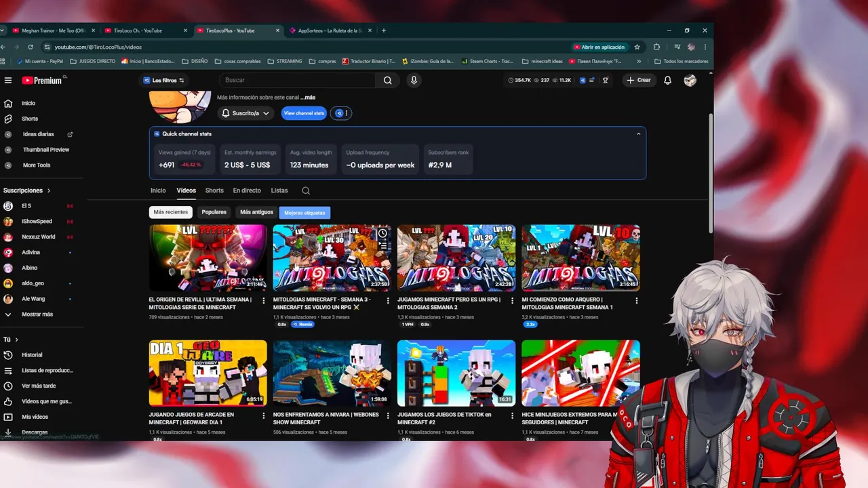Screen dimensions: 868x488
Task: Switch to channel Inicio tab
Action: coord(158,190)
